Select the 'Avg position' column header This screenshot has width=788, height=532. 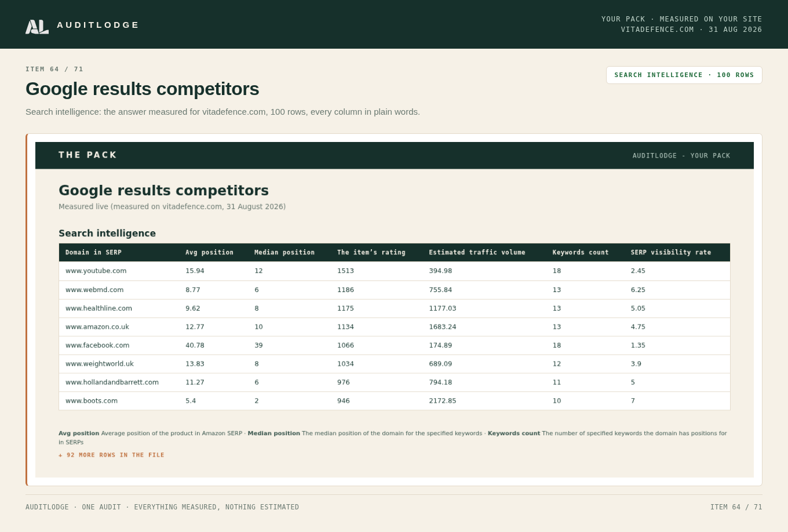pos(209,253)
